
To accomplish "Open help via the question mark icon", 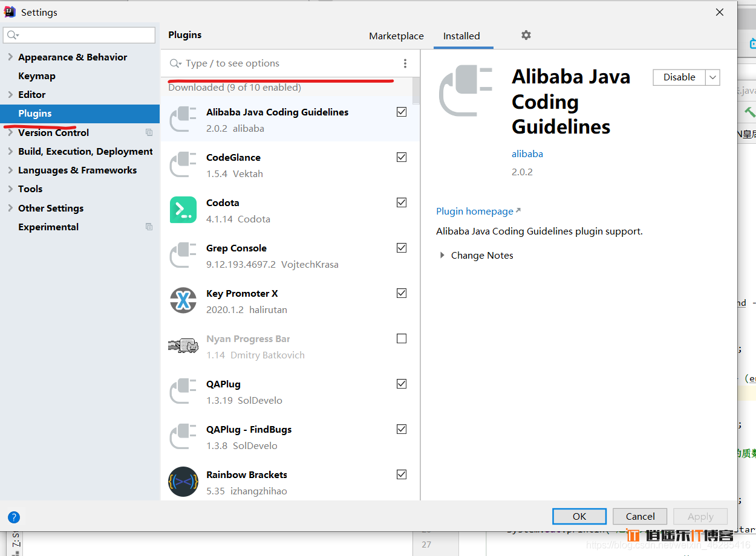I will pyautogui.click(x=14, y=517).
